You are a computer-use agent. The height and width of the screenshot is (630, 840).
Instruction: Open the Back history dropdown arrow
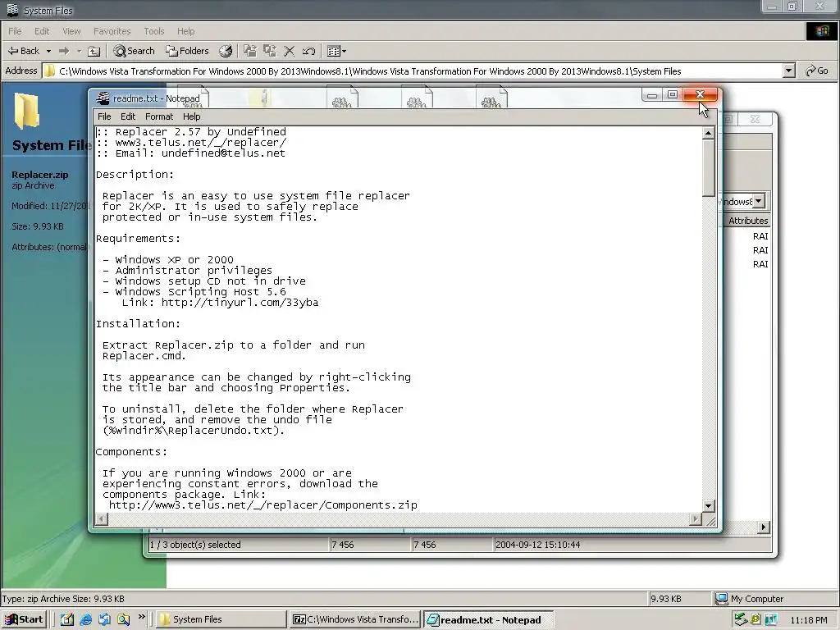pos(48,51)
